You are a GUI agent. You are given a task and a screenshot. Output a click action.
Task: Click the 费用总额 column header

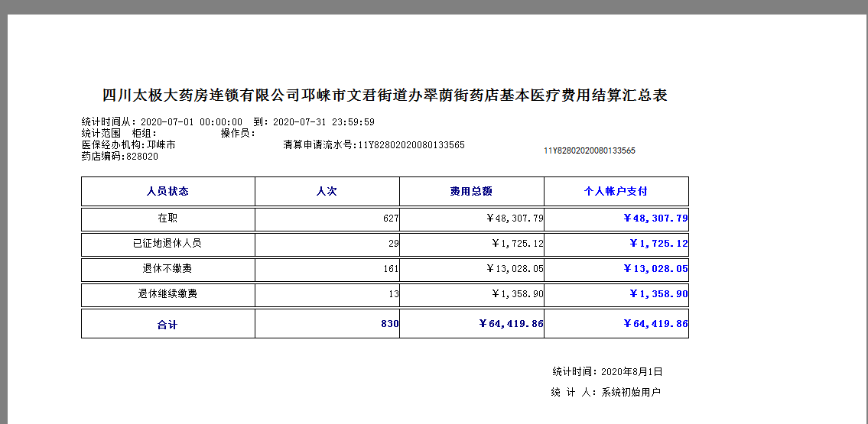[x=472, y=191]
